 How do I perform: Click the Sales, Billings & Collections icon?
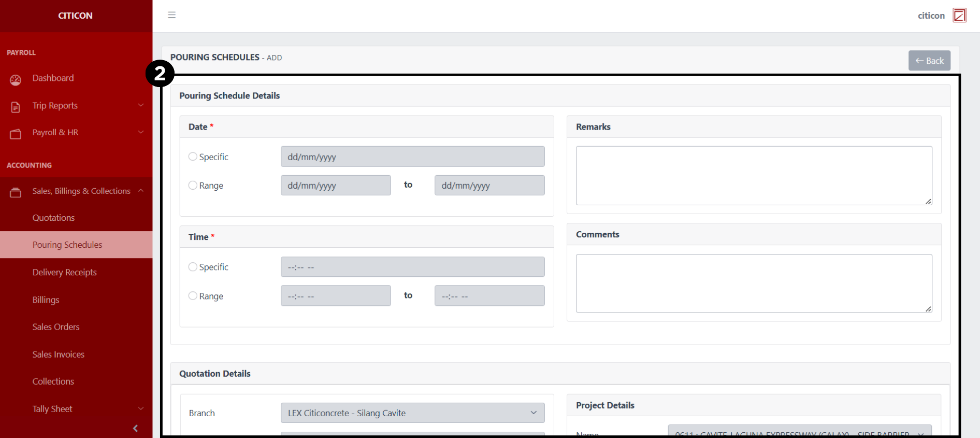16,193
